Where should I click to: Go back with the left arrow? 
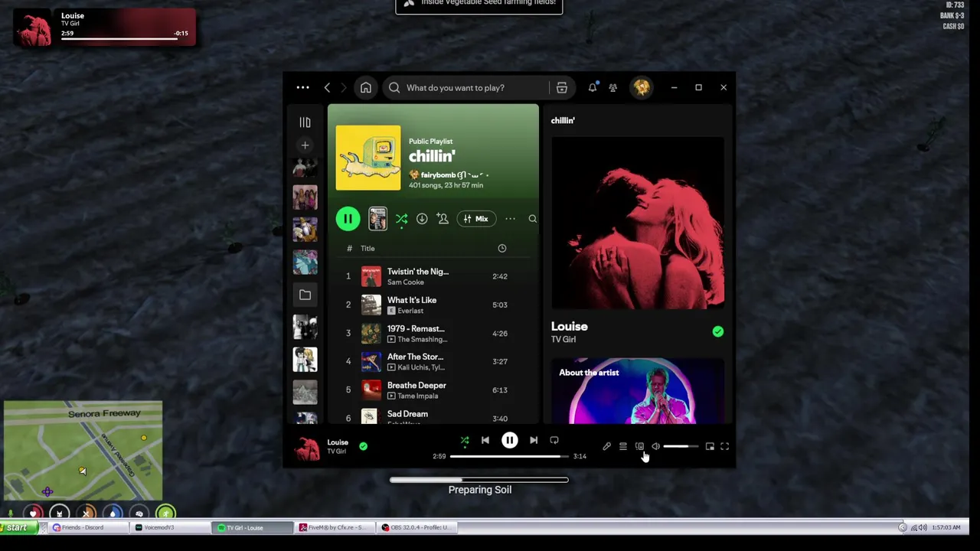[327, 87]
